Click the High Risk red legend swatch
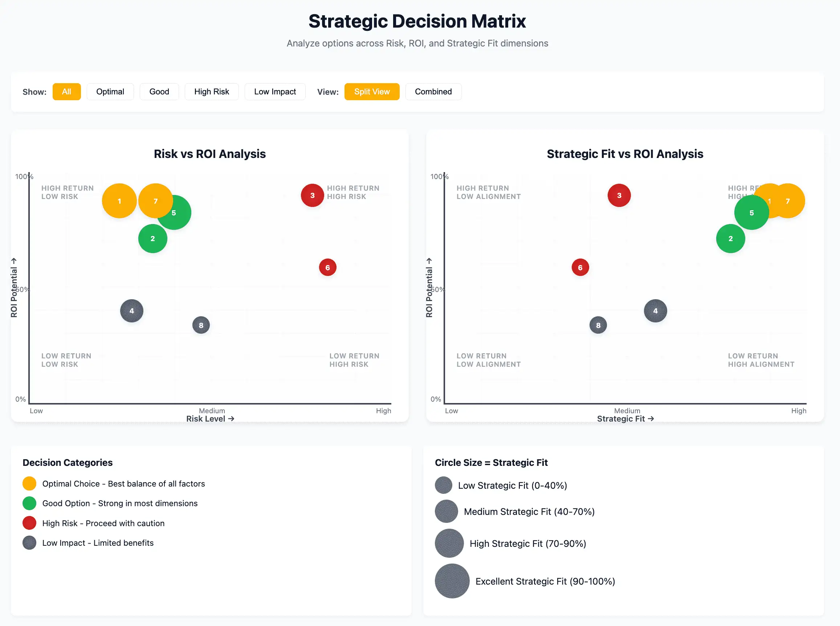 click(x=29, y=523)
